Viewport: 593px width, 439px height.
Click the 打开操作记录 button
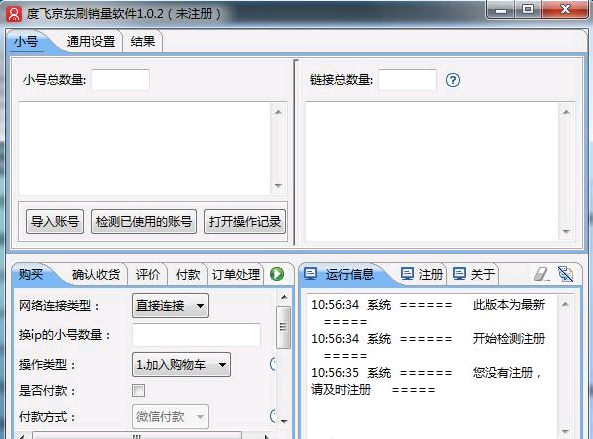point(245,222)
